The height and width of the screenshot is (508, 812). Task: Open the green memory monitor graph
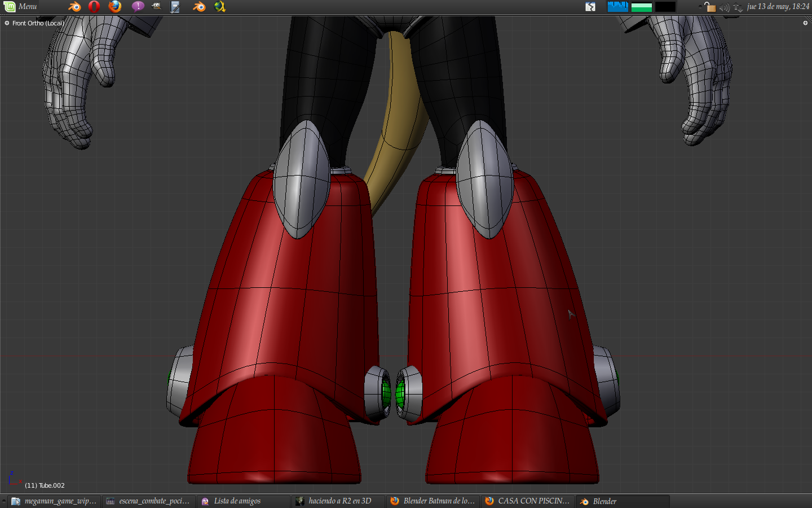642,7
